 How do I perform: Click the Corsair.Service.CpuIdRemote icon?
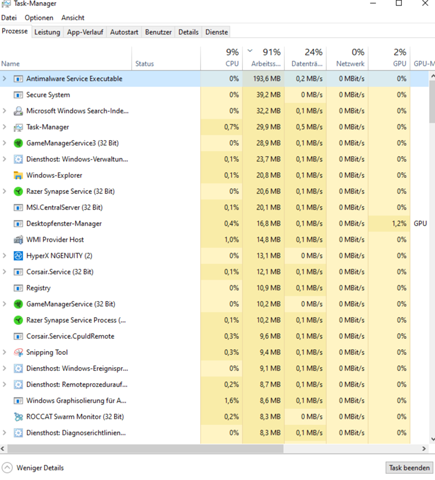(18, 336)
